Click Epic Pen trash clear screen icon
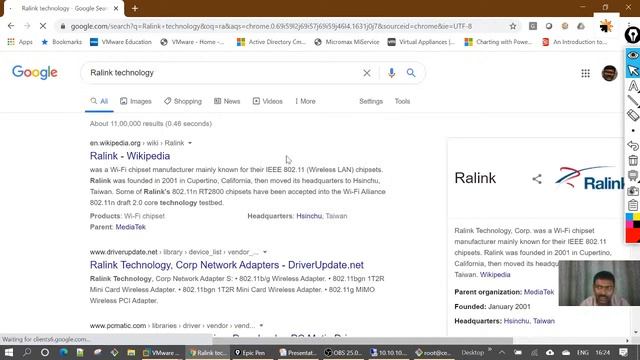Image resolution: width=640 pixels, height=360 pixels. tap(633, 160)
